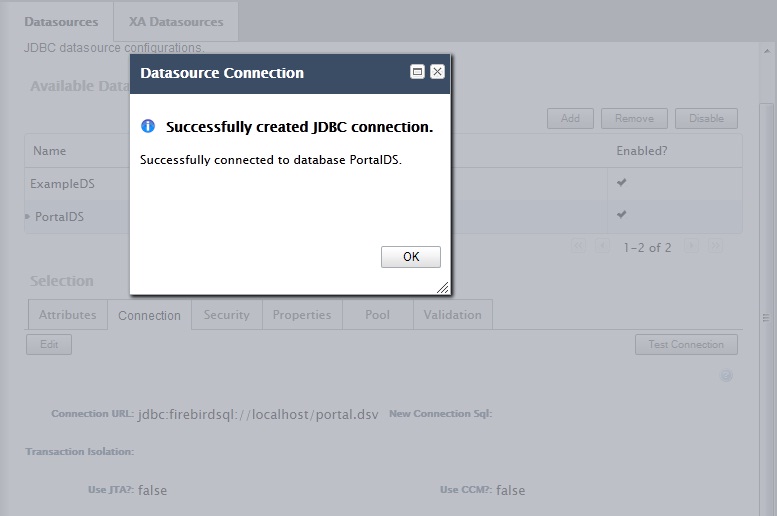The width and height of the screenshot is (777, 516).
Task: Click the blue info icon in dialog
Action: point(148,126)
